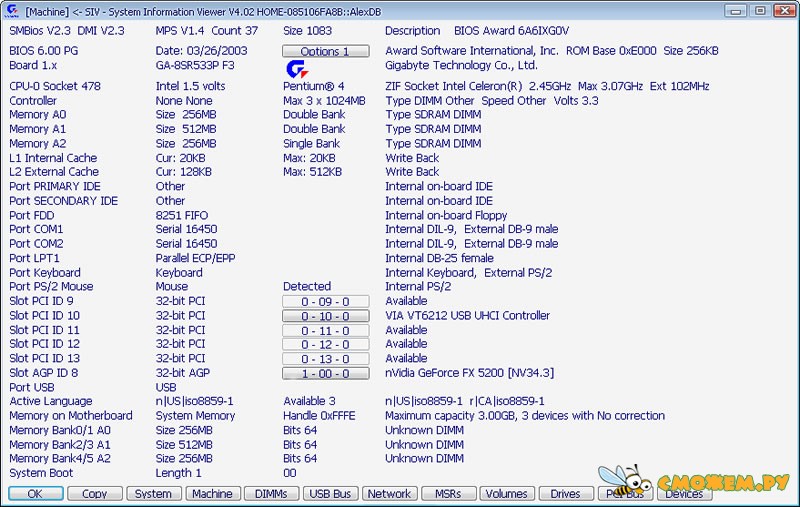The height and width of the screenshot is (507, 800).
Task: Click the 'Memory A0' row label
Action: pos(38,115)
